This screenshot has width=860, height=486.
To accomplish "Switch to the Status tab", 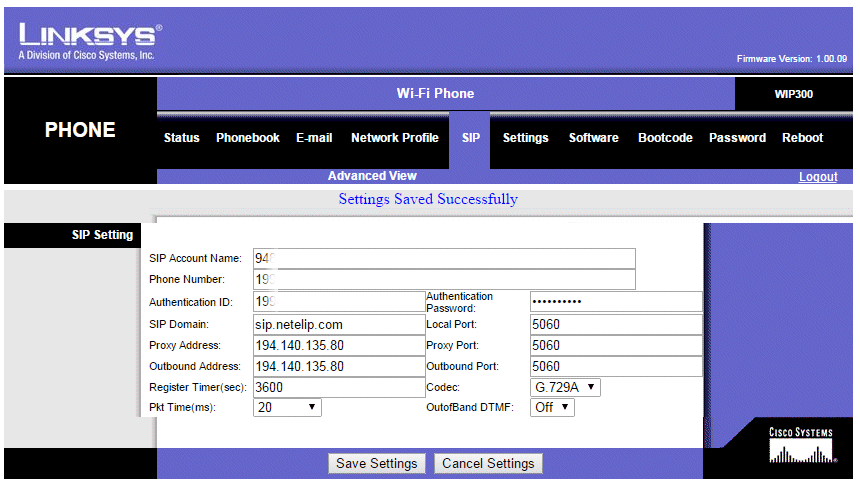I will pyautogui.click(x=181, y=138).
